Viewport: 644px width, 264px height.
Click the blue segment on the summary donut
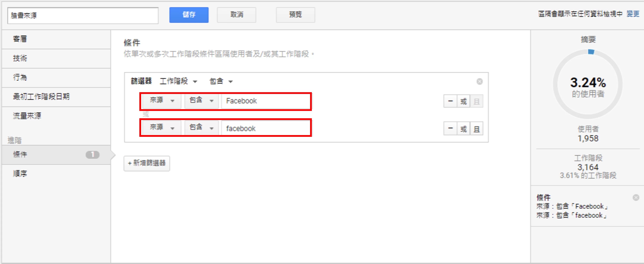pos(591,52)
